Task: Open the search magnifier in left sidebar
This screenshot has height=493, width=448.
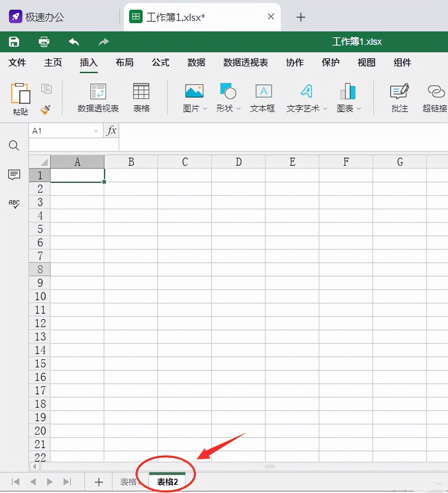Action: (14, 145)
